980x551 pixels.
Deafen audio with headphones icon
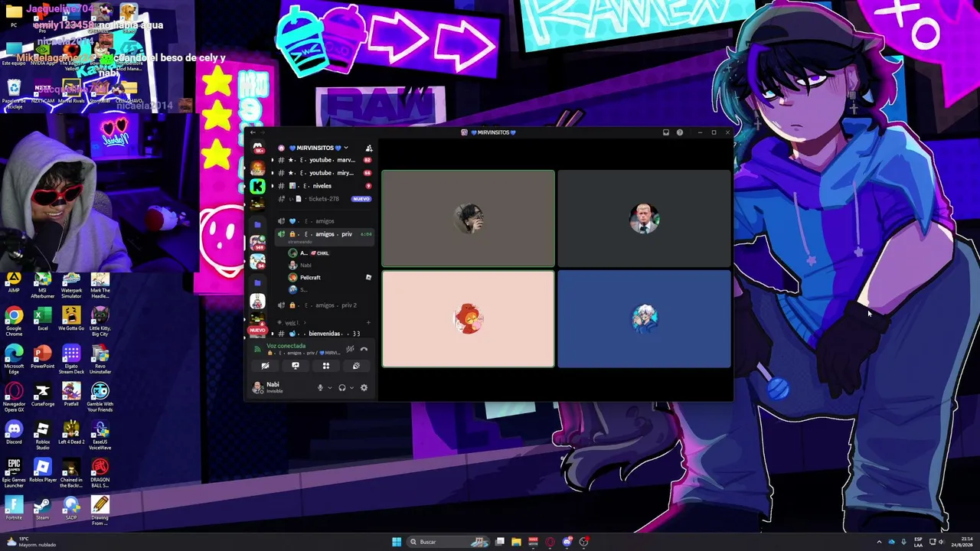pyautogui.click(x=342, y=388)
